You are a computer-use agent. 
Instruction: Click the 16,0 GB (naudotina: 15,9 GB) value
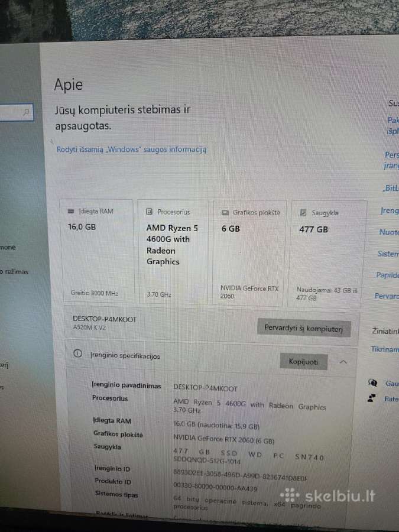click(x=216, y=425)
